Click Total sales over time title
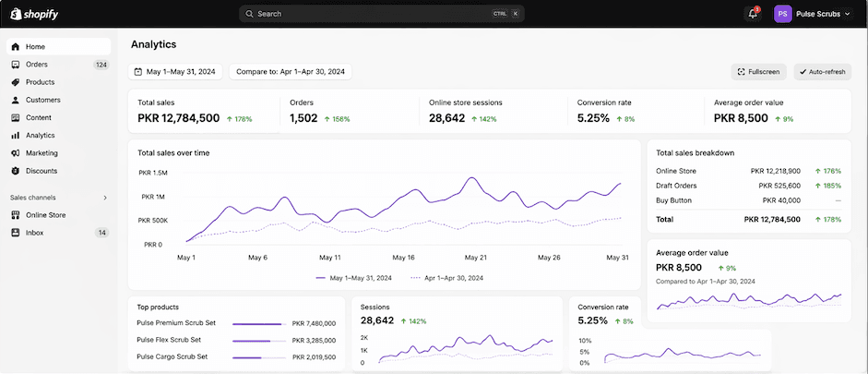The width and height of the screenshot is (868, 374). point(173,153)
